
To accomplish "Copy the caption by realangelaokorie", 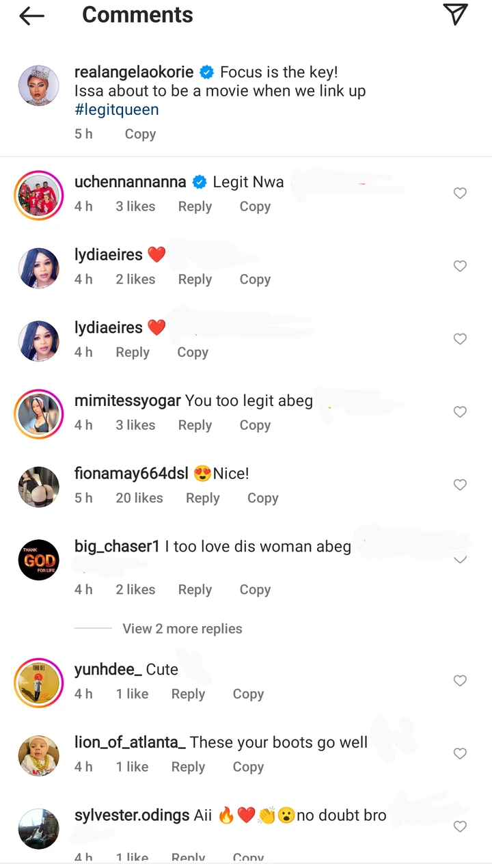I will pyautogui.click(x=140, y=134).
